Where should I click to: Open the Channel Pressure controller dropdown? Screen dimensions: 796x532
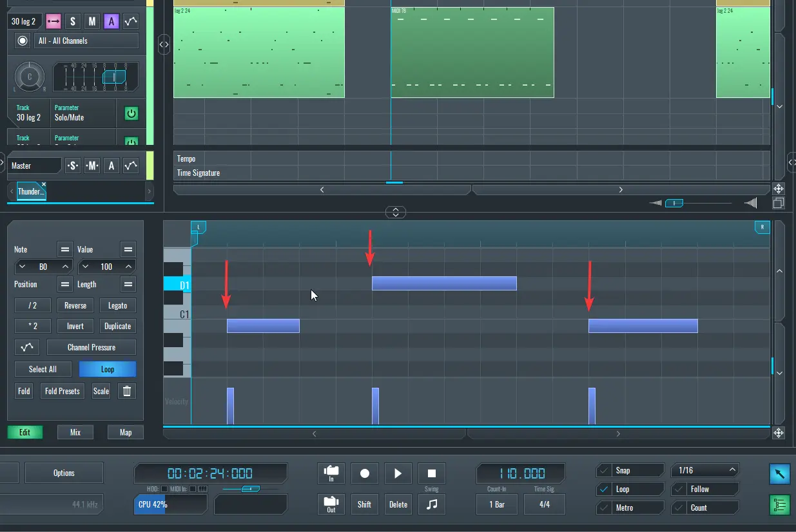point(92,347)
